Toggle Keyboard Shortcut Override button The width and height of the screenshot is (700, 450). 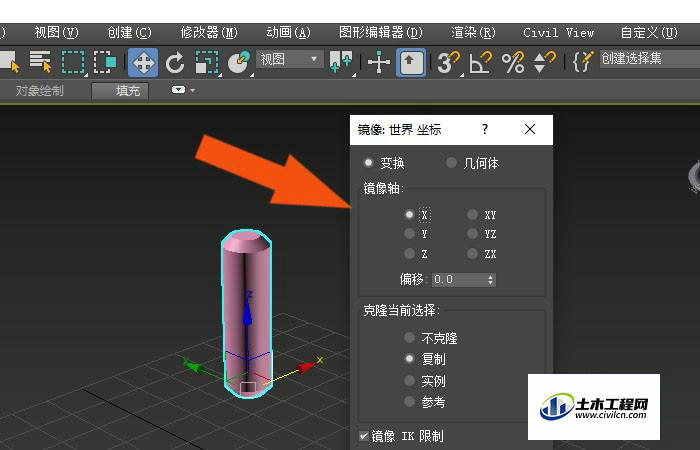411,62
